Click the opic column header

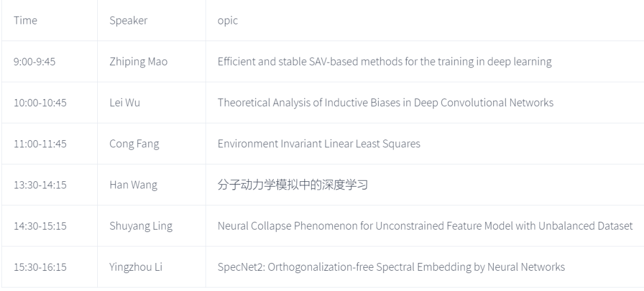(x=228, y=20)
